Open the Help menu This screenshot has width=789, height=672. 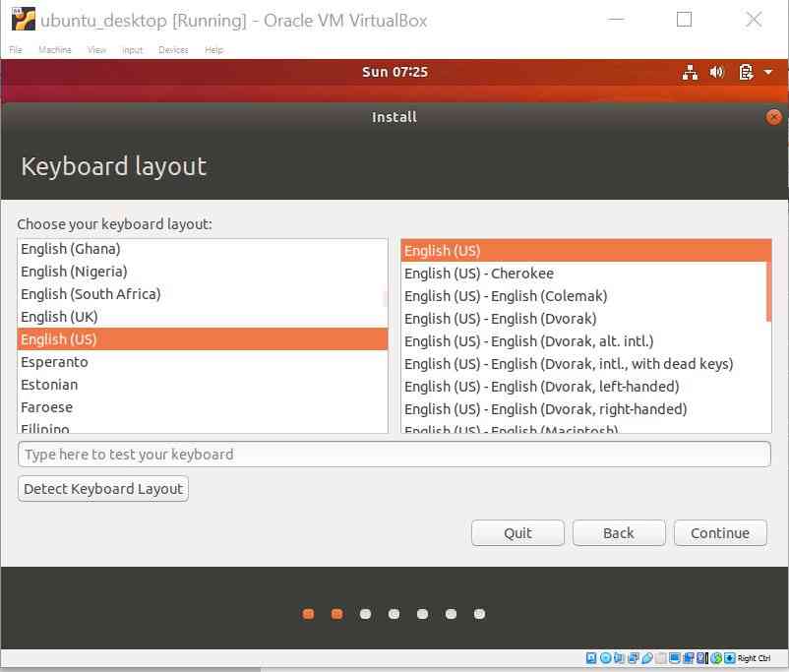point(213,50)
